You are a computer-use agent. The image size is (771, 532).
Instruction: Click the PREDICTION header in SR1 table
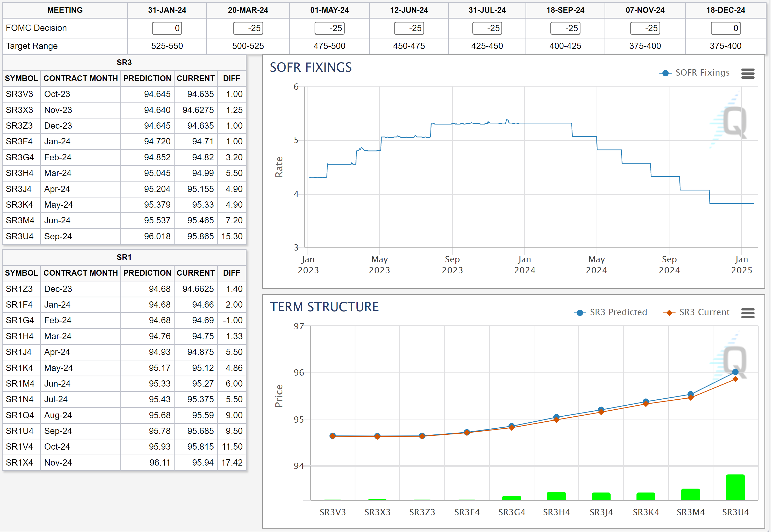click(x=147, y=273)
